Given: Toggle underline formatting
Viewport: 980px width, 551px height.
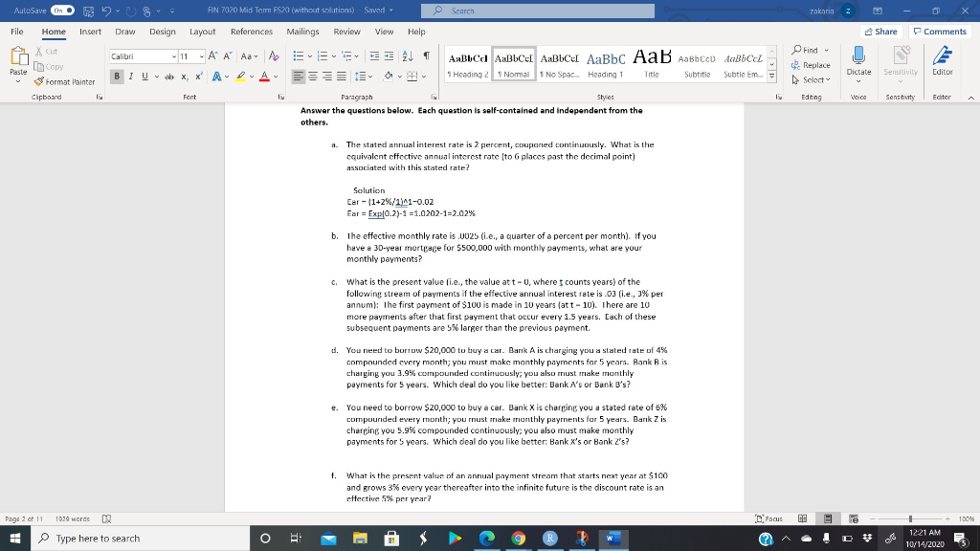Looking at the screenshot, I should 145,77.
